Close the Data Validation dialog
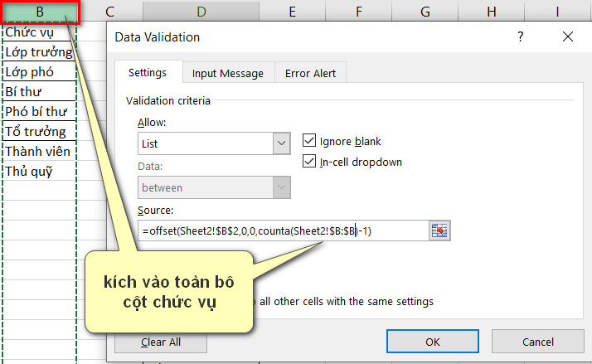 [x=567, y=36]
